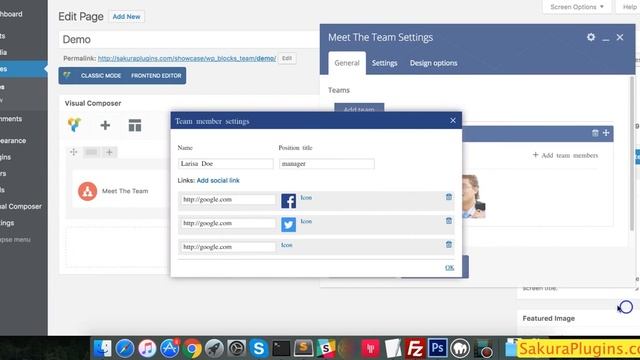Switch to Classic Mode
This screenshot has width=640, height=360.
[101, 76]
